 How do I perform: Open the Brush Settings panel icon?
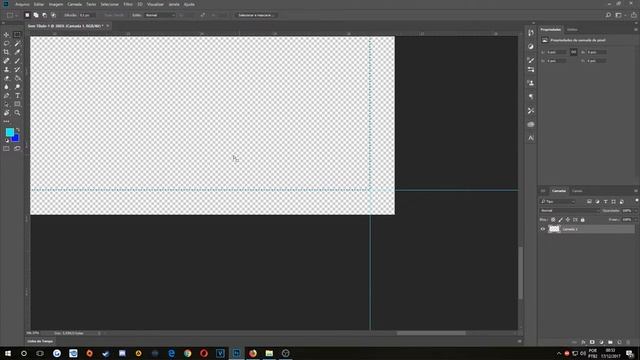coord(531,60)
